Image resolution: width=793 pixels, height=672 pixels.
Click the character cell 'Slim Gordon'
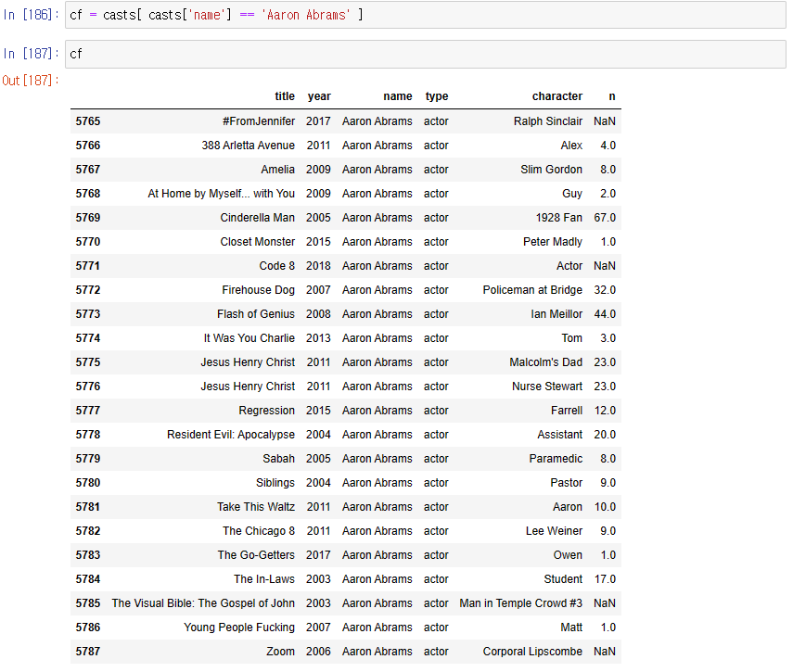(x=551, y=170)
